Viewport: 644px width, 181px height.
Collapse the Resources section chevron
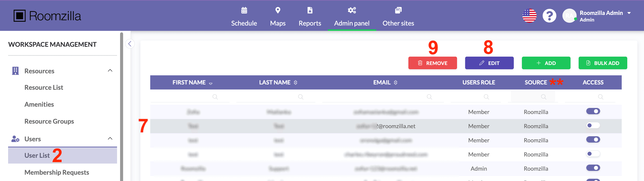(x=110, y=71)
